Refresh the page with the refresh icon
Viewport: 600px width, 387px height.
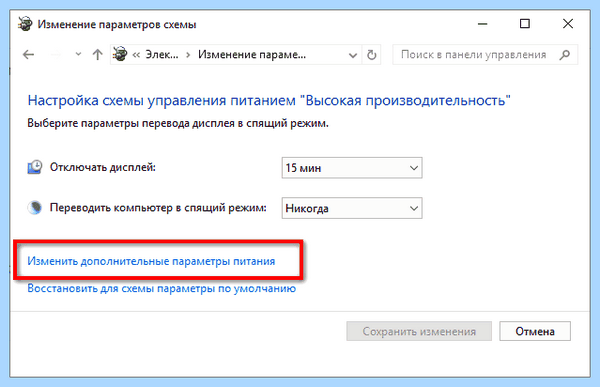click(x=371, y=55)
